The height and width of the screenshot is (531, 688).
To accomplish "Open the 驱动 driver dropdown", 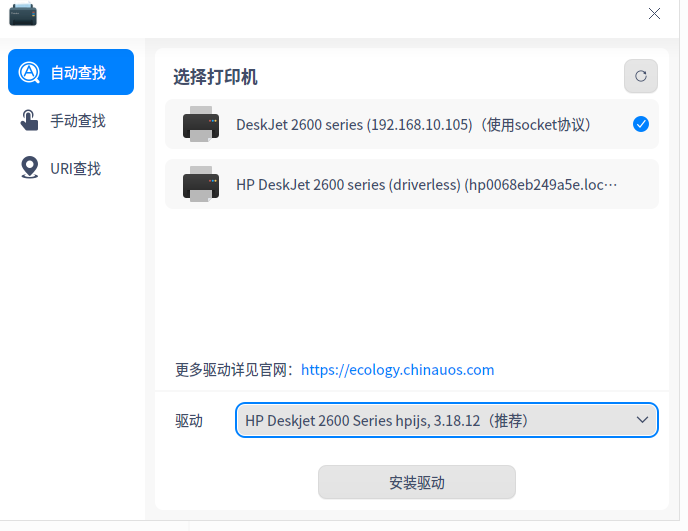I will [447, 420].
